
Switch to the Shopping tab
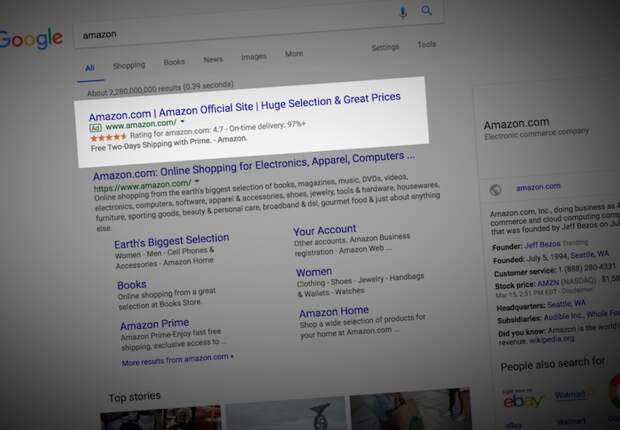[x=128, y=65]
